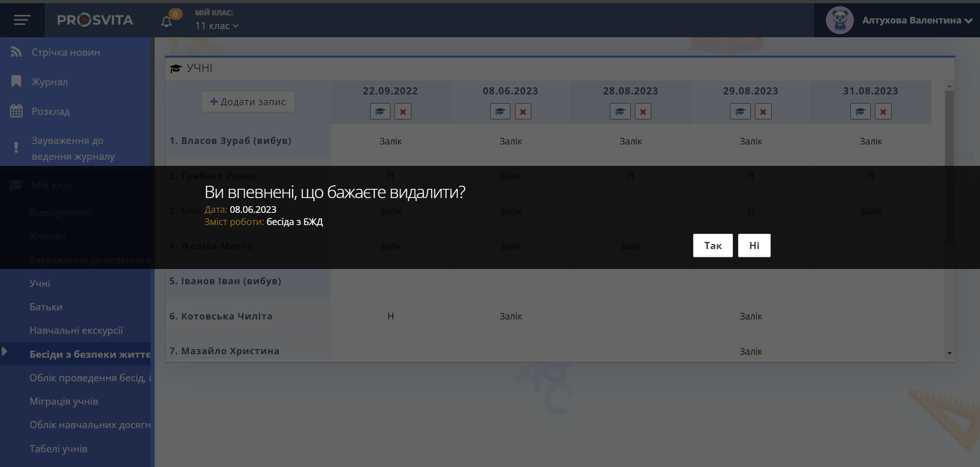This screenshot has height=467, width=980.
Task: Click scroll down arrow of the table
Action: tap(949, 353)
